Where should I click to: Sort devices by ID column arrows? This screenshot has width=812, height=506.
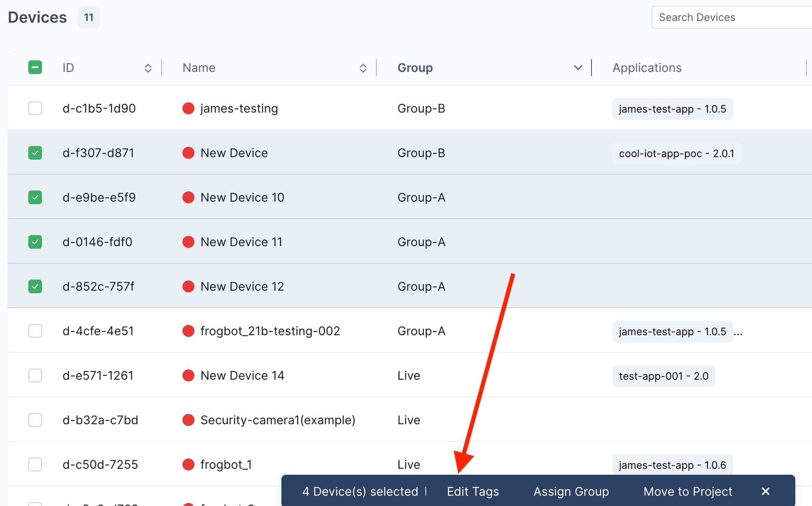click(x=148, y=68)
